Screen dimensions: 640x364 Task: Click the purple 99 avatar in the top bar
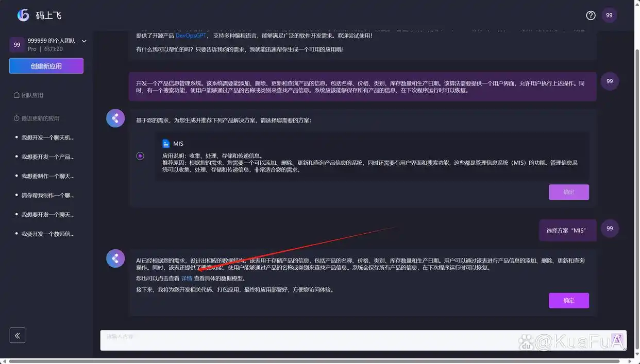(609, 15)
